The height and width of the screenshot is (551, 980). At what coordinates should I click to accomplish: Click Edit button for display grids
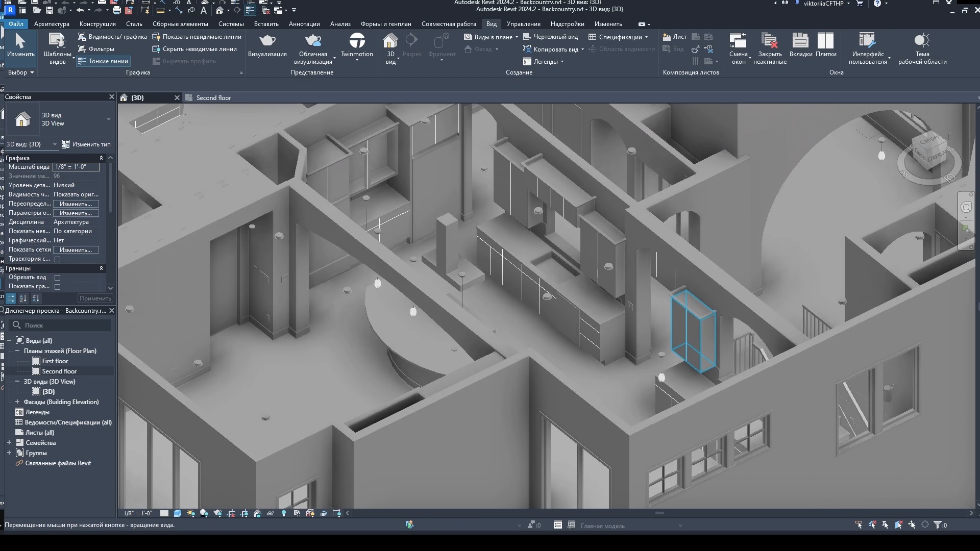76,250
